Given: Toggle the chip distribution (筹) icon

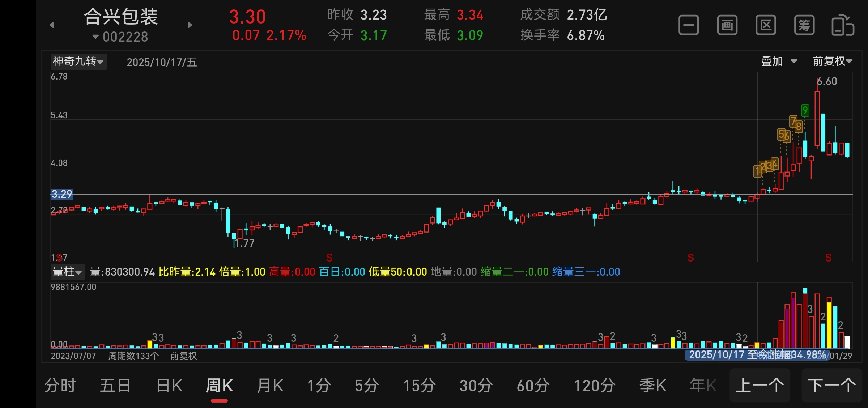Looking at the screenshot, I should tap(804, 25).
